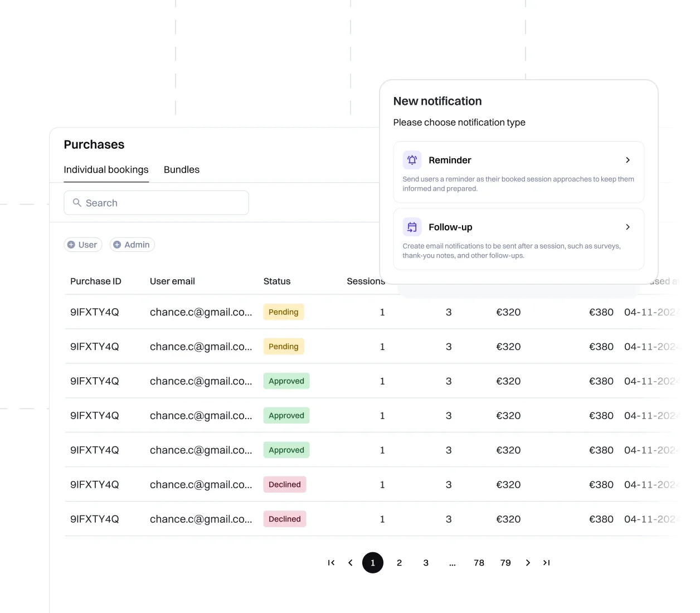700x613 pixels.
Task: Sort by User email column header
Action: click(x=172, y=281)
